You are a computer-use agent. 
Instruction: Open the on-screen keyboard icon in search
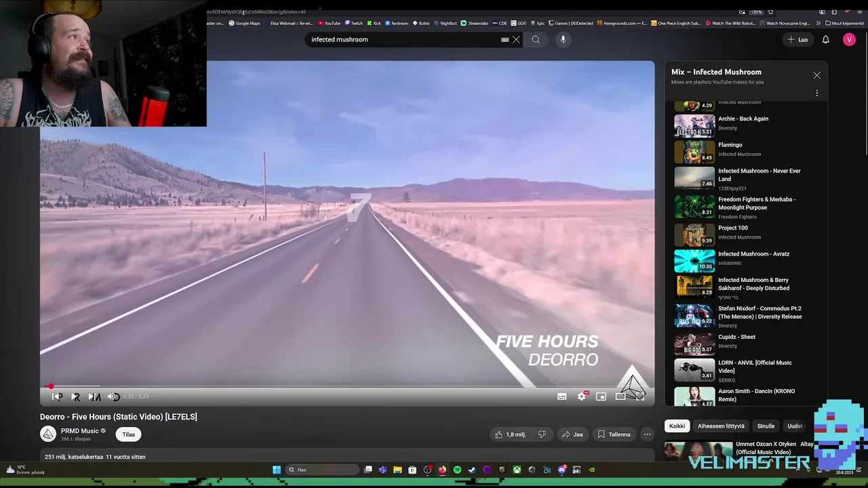click(x=505, y=39)
